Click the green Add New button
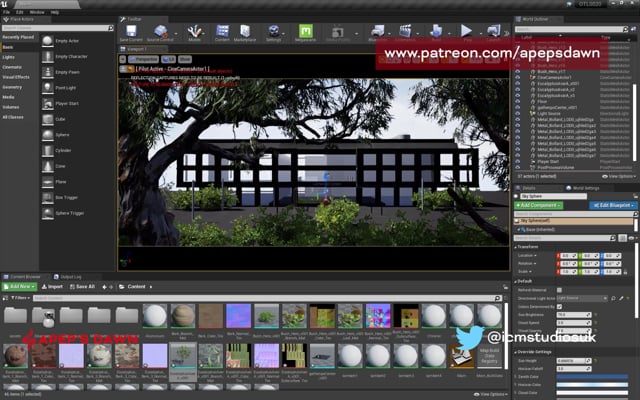The width and height of the screenshot is (640, 400). [19, 287]
